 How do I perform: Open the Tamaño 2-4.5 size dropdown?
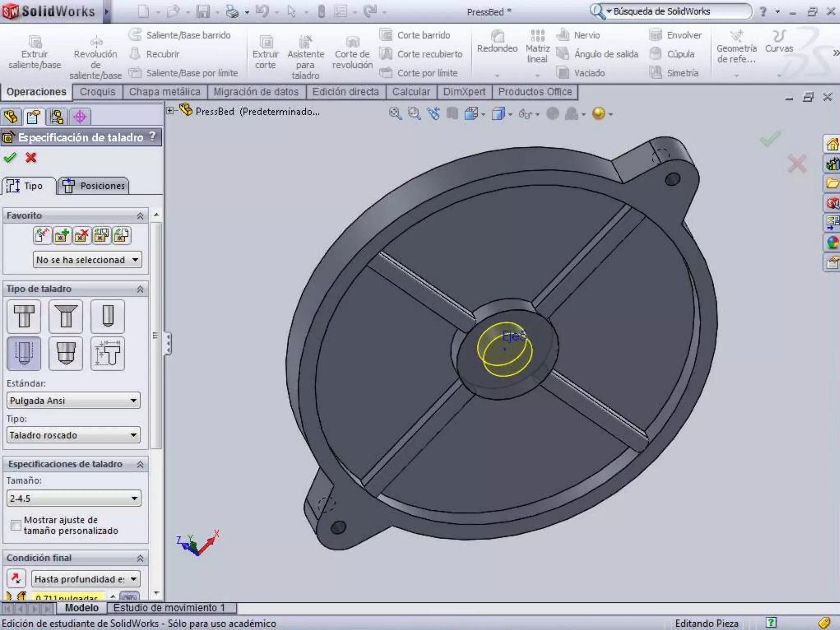point(73,498)
